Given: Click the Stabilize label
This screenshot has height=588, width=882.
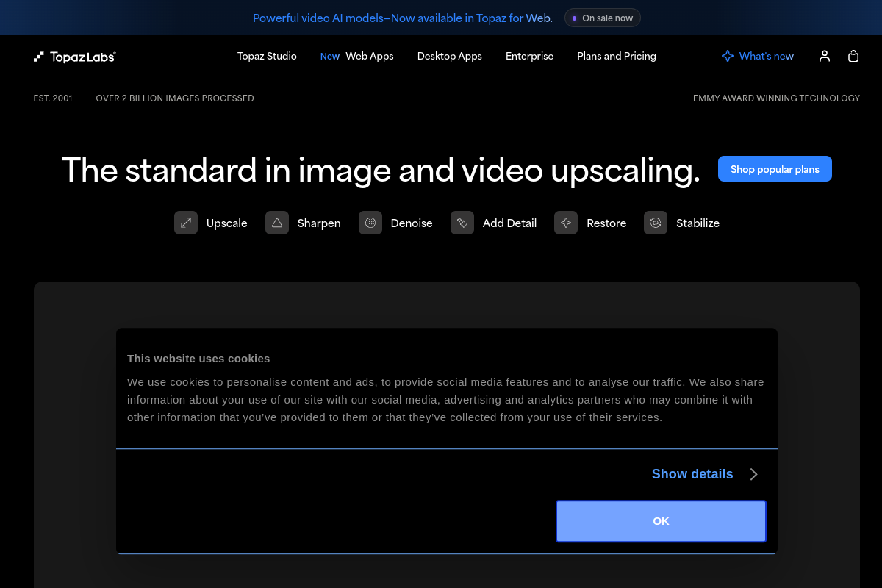Looking at the screenshot, I should click(x=698, y=223).
